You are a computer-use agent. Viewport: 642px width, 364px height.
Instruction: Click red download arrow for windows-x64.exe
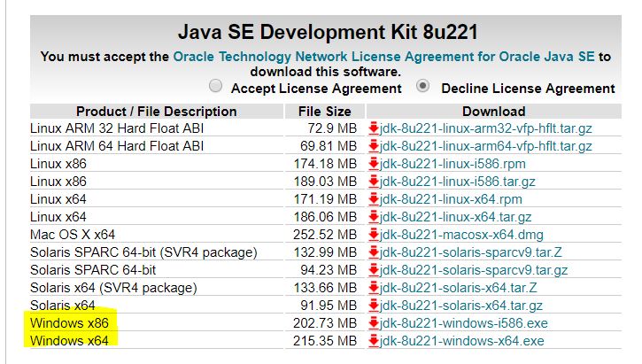[x=374, y=340]
